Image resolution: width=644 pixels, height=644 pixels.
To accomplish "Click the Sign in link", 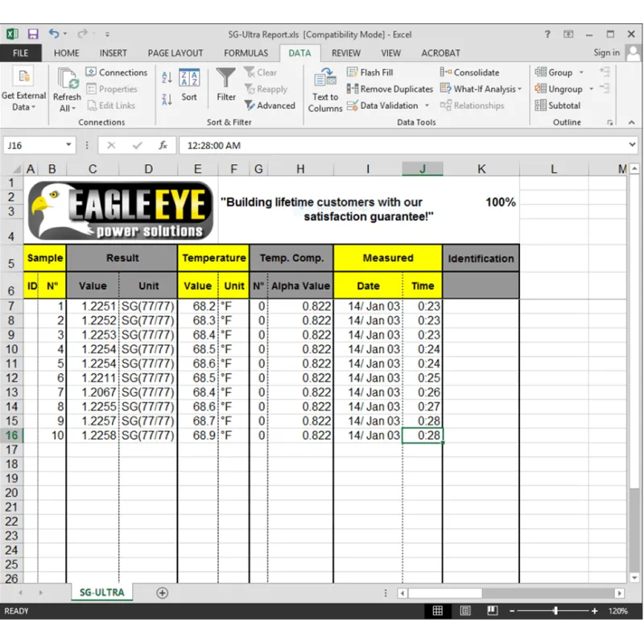I will [x=606, y=52].
